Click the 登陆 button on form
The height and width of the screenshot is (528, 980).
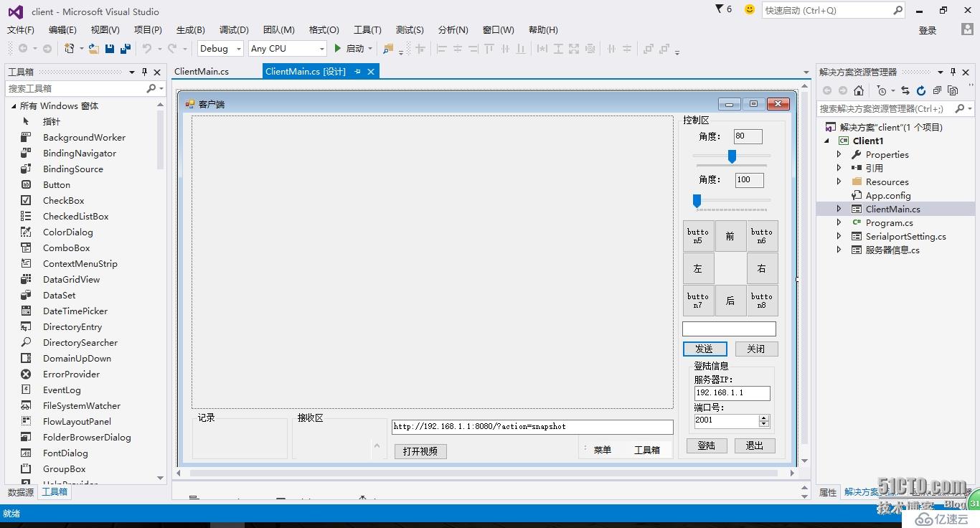click(707, 445)
